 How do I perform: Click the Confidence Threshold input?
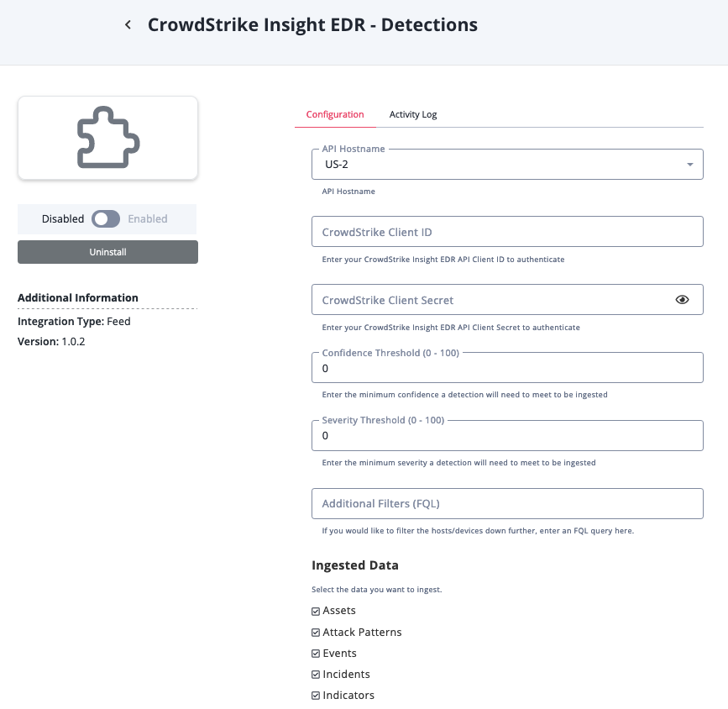point(507,367)
